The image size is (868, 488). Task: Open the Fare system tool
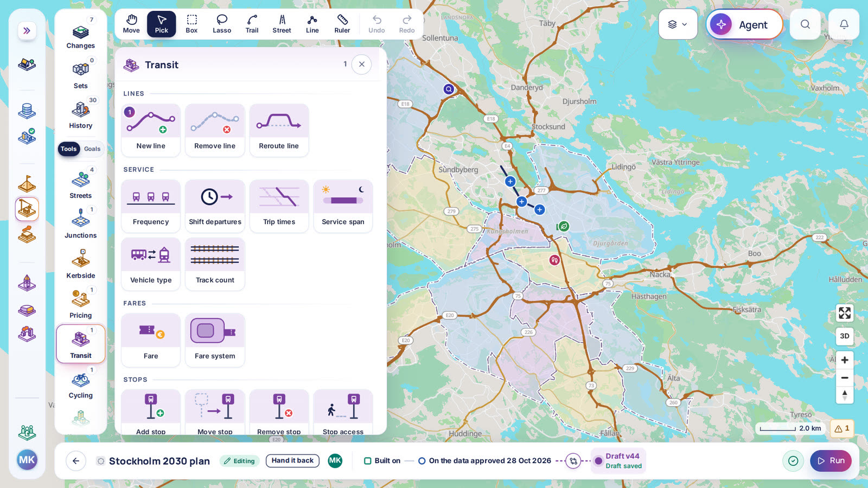215,340
